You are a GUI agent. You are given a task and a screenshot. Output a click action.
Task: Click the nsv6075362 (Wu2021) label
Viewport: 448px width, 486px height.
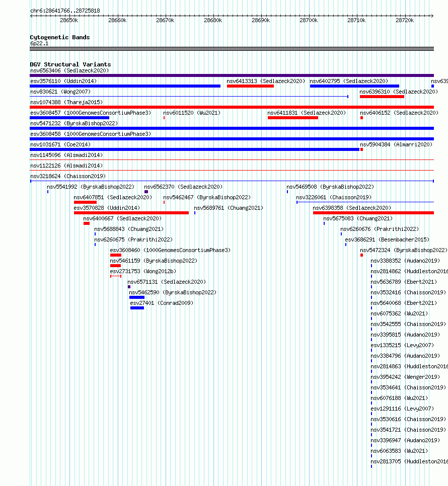[399, 313]
